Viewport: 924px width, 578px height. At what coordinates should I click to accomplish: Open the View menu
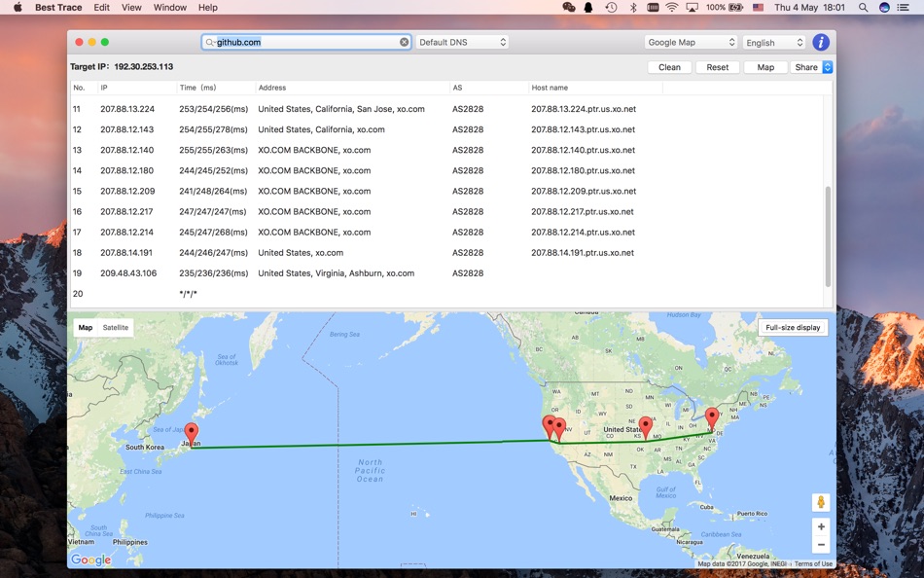tap(131, 7)
